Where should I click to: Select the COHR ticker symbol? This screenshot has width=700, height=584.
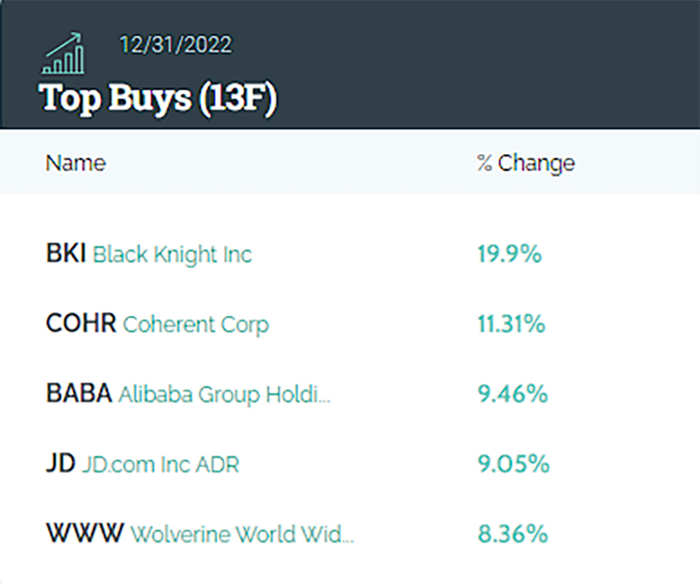coord(82,324)
